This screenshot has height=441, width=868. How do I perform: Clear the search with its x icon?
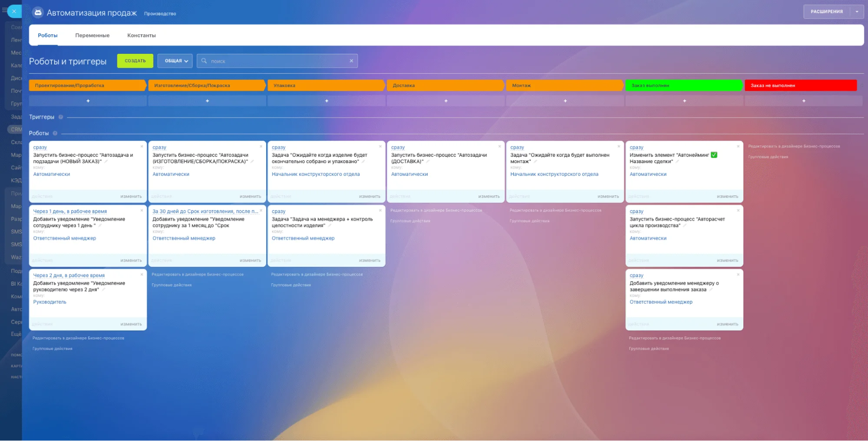coord(351,61)
